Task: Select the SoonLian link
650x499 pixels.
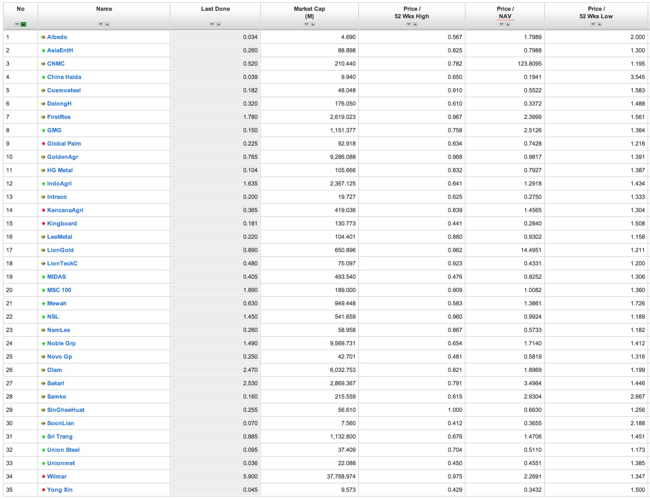Action: pos(61,423)
